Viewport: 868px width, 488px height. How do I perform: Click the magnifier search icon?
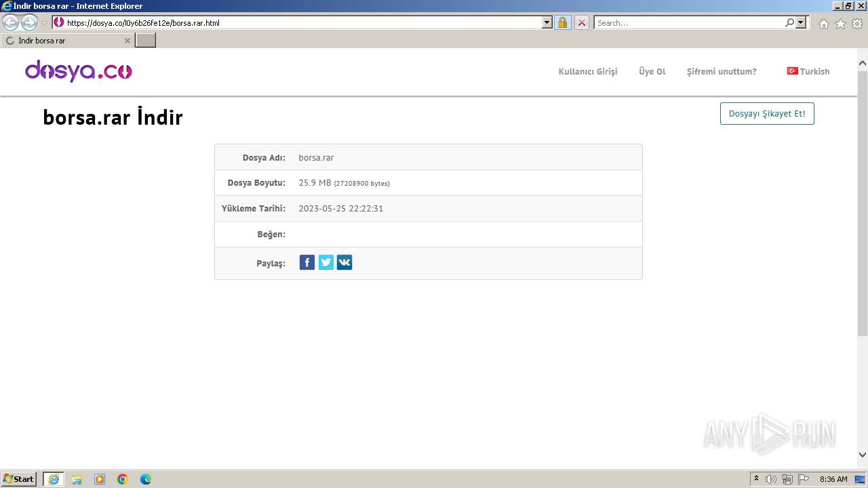(x=789, y=22)
